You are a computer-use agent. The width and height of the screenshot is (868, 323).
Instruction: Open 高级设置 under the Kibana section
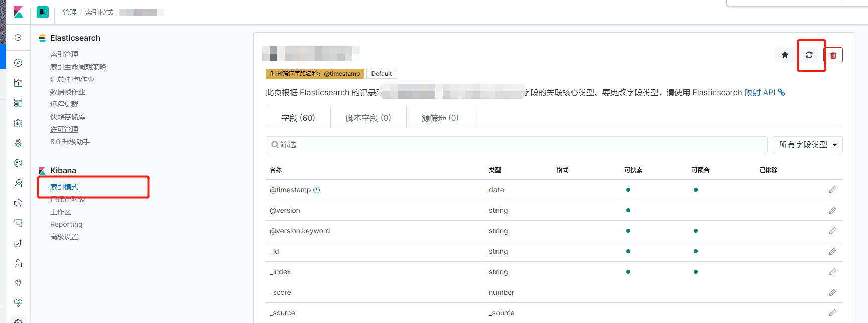point(64,237)
